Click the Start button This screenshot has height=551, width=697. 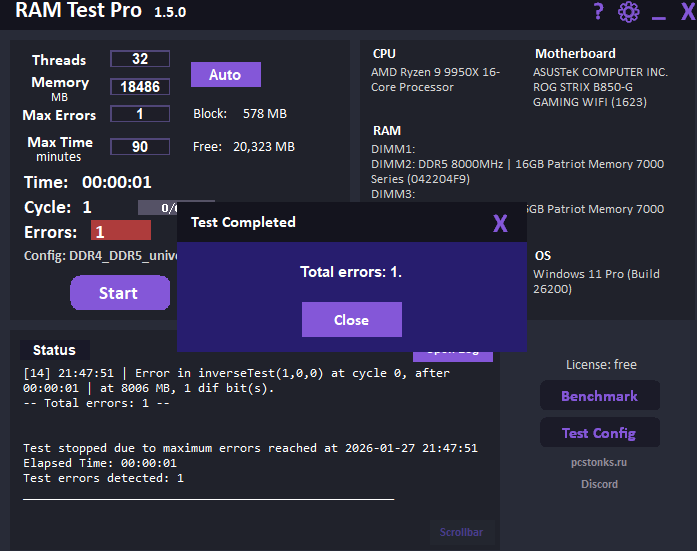[120, 292]
